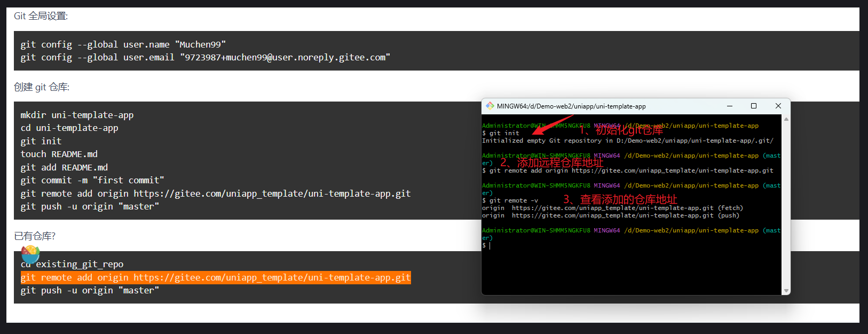The image size is (868, 334).
Task: Click the highlighted git remote add origin line
Action: click(216, 277)
